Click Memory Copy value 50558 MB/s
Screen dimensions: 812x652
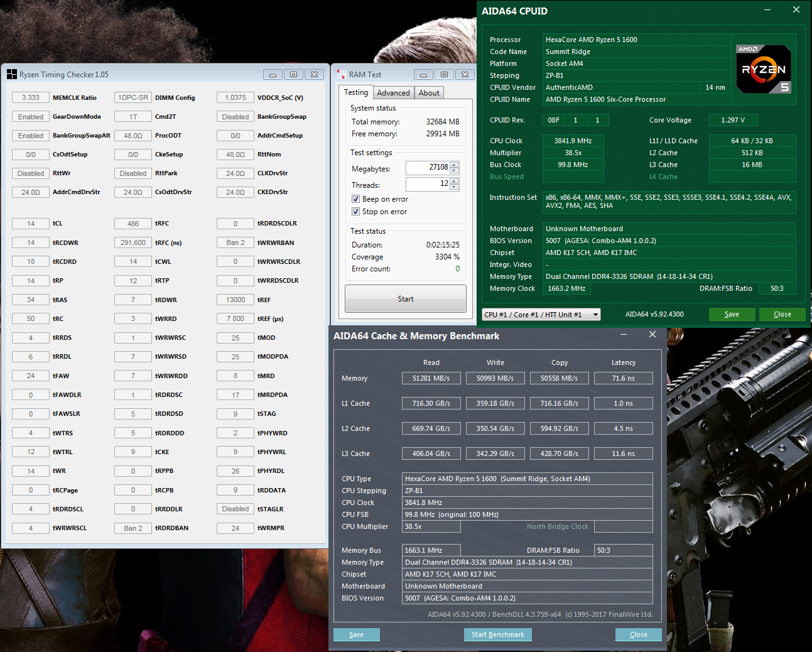pyautogui.click(x=559, y=378)
